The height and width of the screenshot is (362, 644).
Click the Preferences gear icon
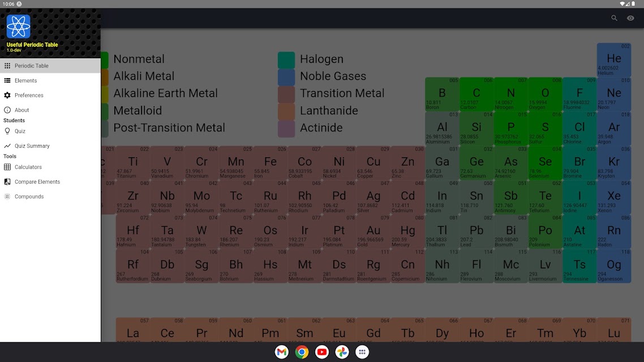click(x=7, y=95)
